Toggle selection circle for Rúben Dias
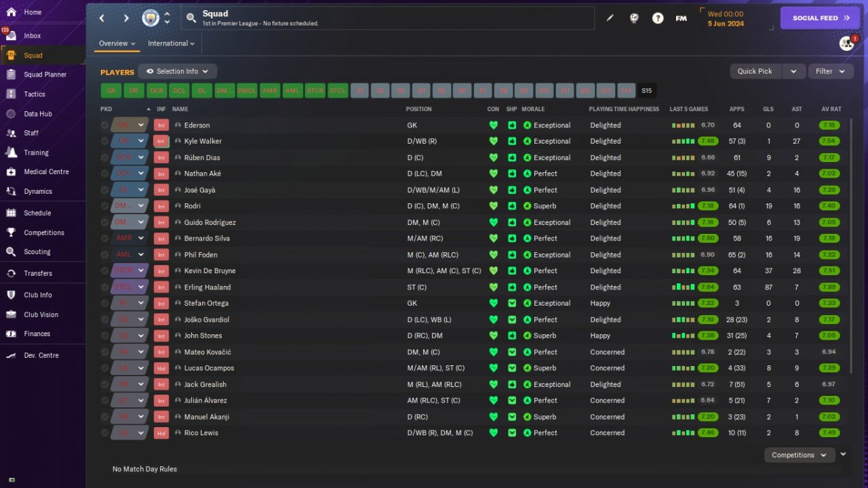 (x=104, y=157)
